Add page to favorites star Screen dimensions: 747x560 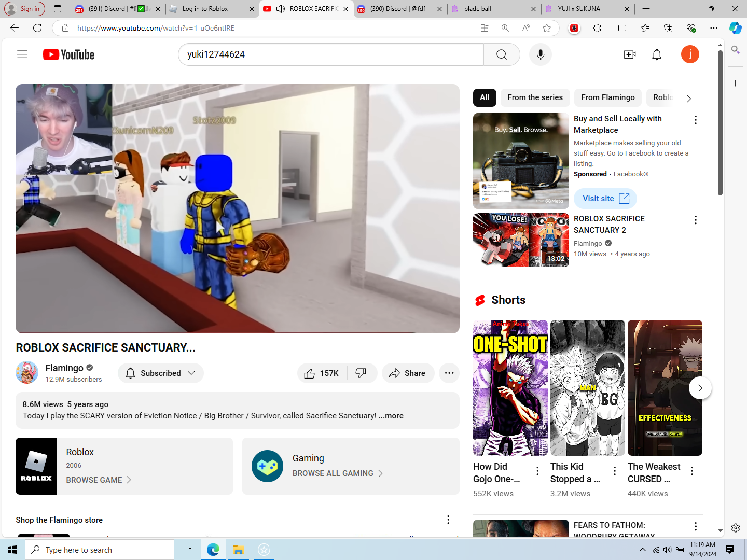[x=547, y=28]
